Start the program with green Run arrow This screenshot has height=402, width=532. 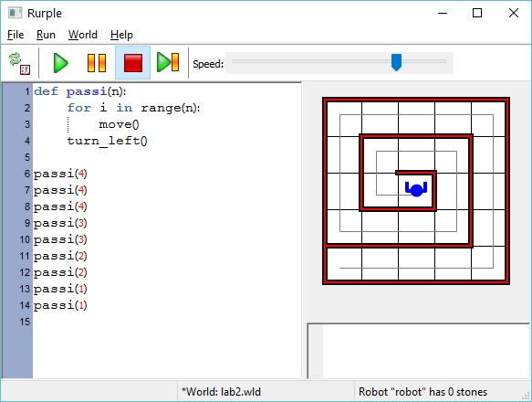tap(61, 63)
